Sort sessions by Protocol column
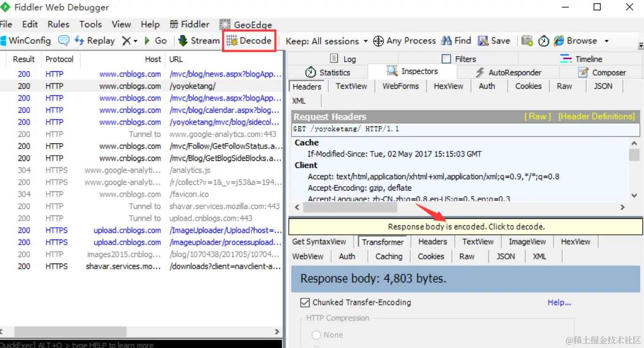 pos(59,59)
